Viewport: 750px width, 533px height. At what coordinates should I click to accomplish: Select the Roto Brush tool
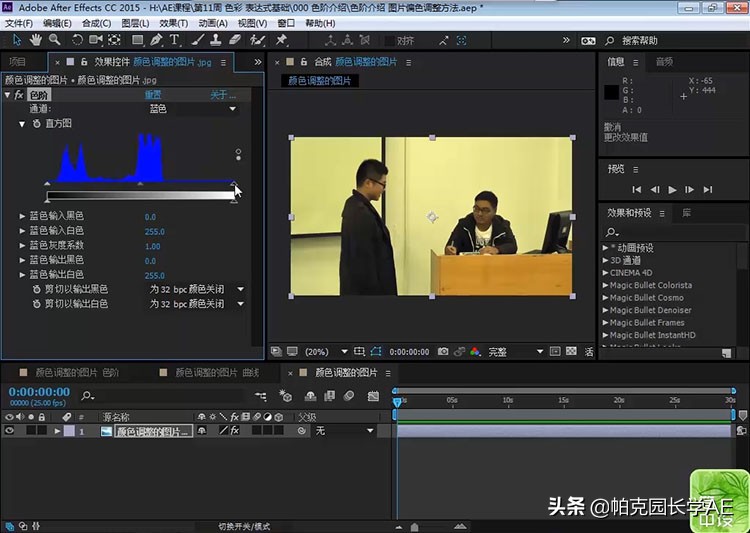pos(257,40)
